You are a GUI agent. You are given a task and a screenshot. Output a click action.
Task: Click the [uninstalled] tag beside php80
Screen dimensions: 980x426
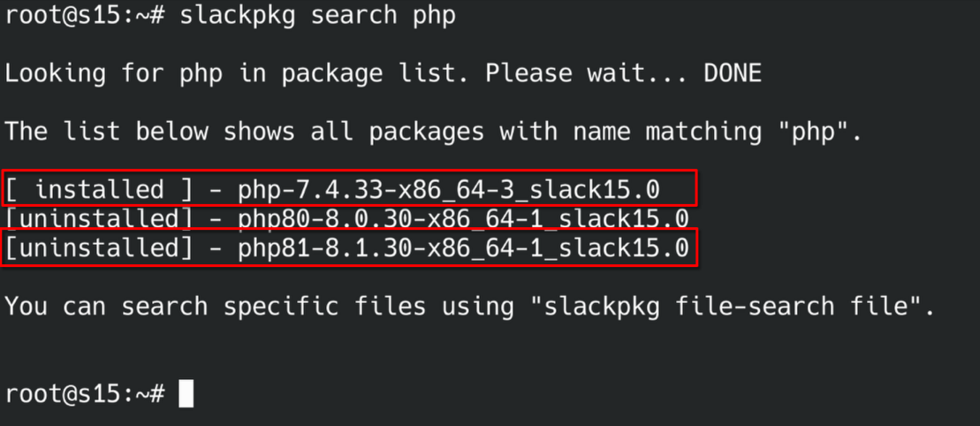(x=99, y=218)
